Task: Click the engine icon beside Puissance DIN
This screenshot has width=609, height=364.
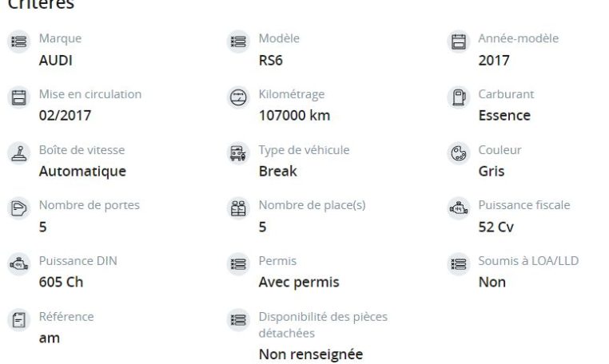Action: tap(19, 264)
